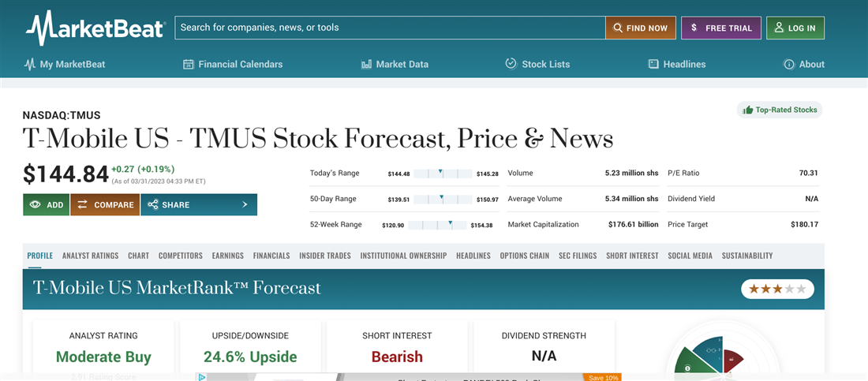Click the user icon on Log In
868x381 pixels.
(x=779, y=28)
